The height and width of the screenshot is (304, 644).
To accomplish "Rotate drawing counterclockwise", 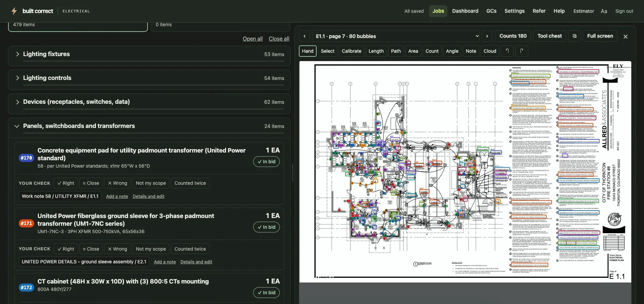I will pyautogui.click(x=507, y=51).
